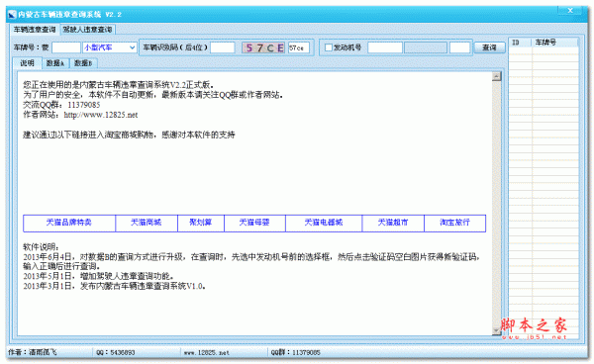The image size is (594, 364).
Task: Click the 2013年3月1日 V1.0 release line
Action: point(114,286)
